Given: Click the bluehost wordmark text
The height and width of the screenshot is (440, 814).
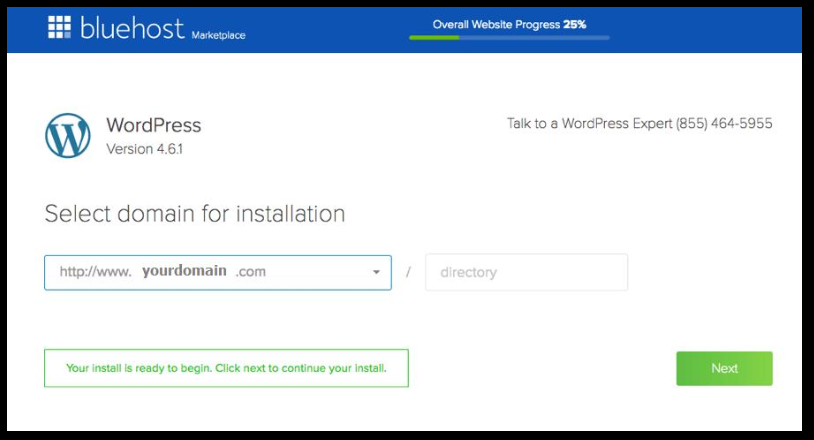Looking at the screenshot, I should click(132, 28).
